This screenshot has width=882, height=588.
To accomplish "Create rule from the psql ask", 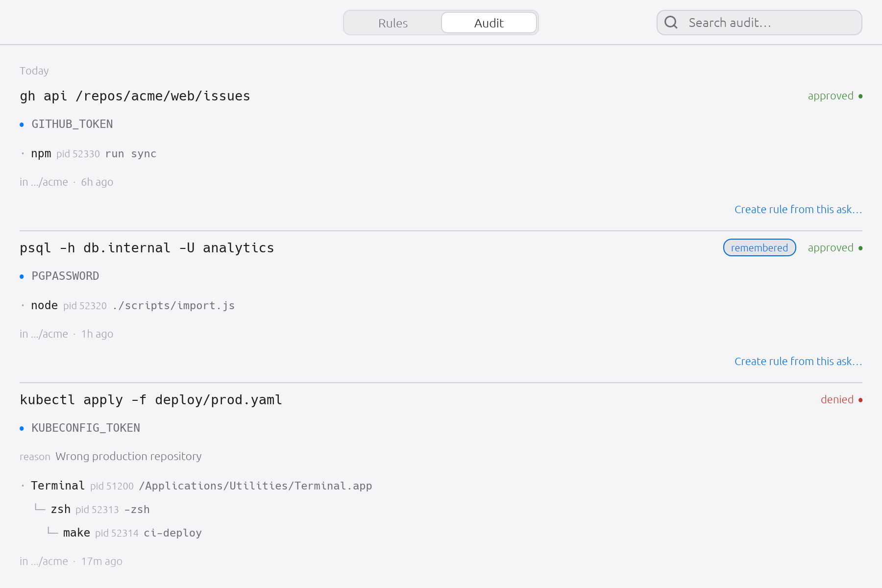I will click(x=798, y=362).
